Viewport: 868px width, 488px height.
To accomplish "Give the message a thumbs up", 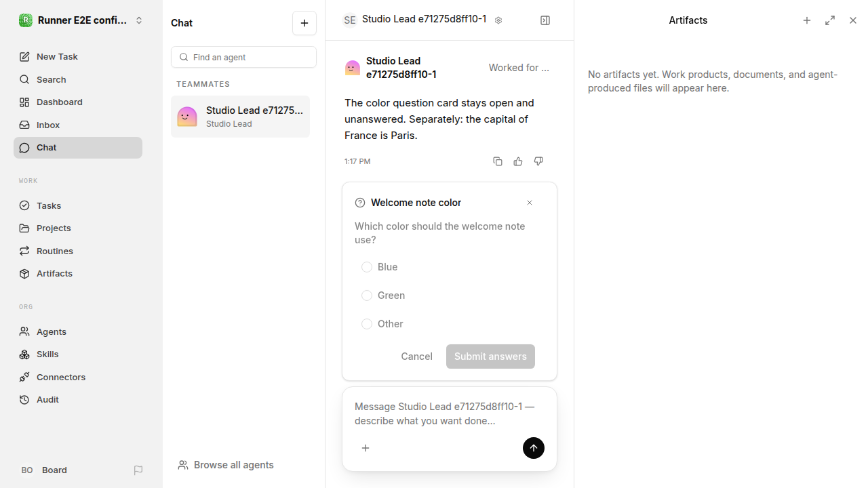I will [518, 161].
